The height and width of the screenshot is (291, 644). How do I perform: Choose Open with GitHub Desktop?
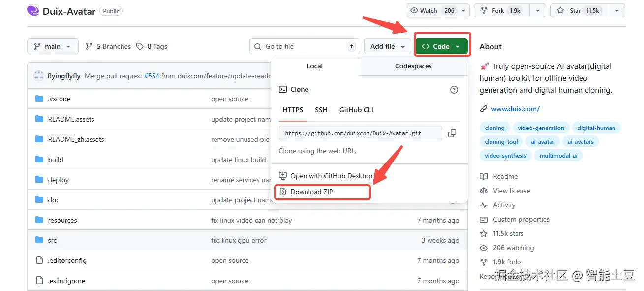pyautogui.click(x=326, y=176)
